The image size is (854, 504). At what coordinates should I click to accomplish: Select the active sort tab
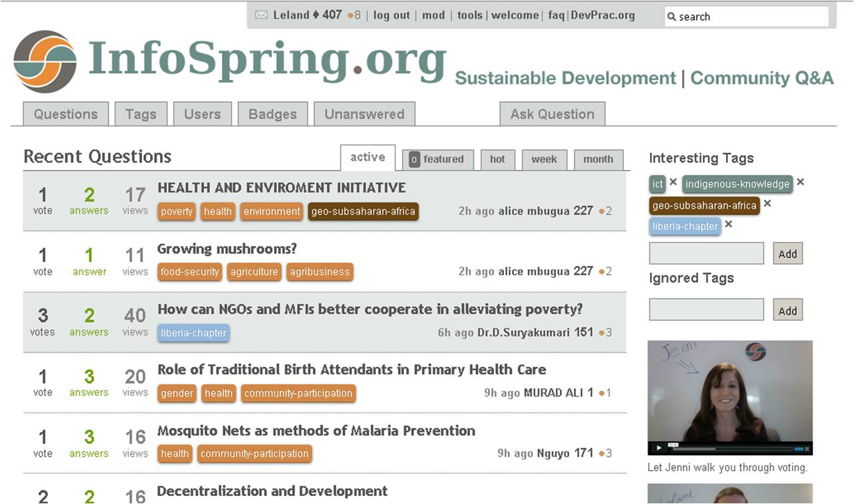point(368,157)
